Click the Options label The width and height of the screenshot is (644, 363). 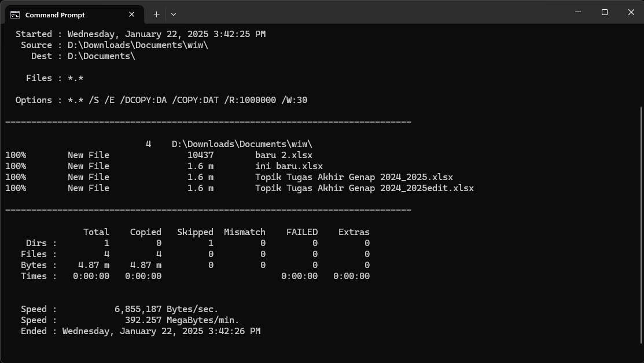pyautogui.click(x=34, y=100)
